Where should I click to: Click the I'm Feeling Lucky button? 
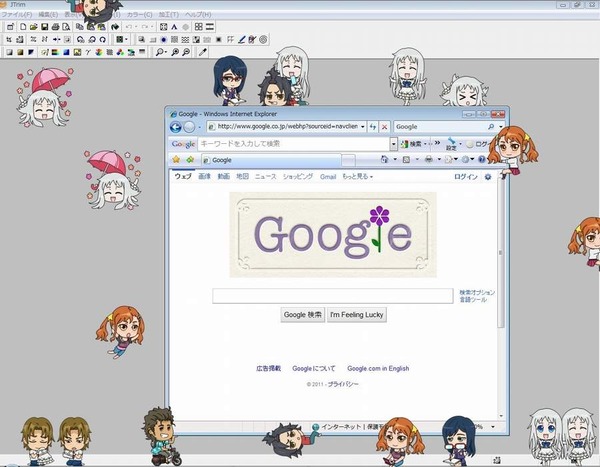tap(357, 315)
